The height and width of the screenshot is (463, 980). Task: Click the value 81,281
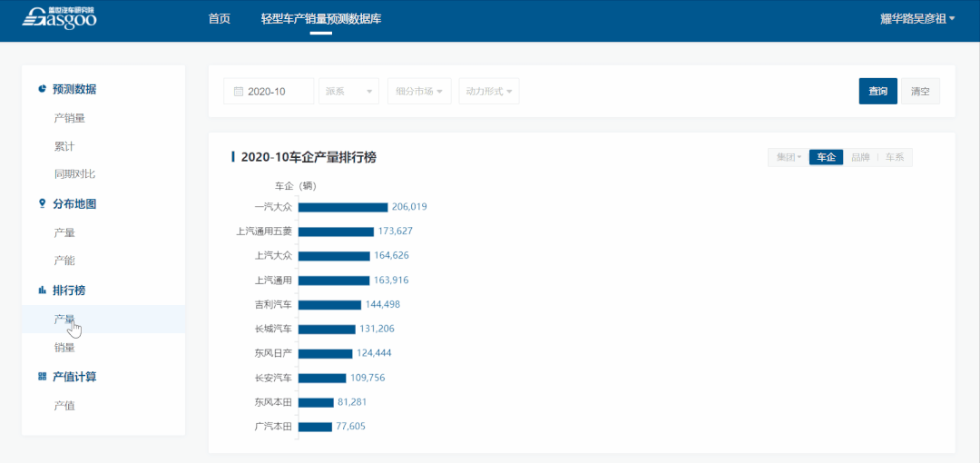pos(352,401)
